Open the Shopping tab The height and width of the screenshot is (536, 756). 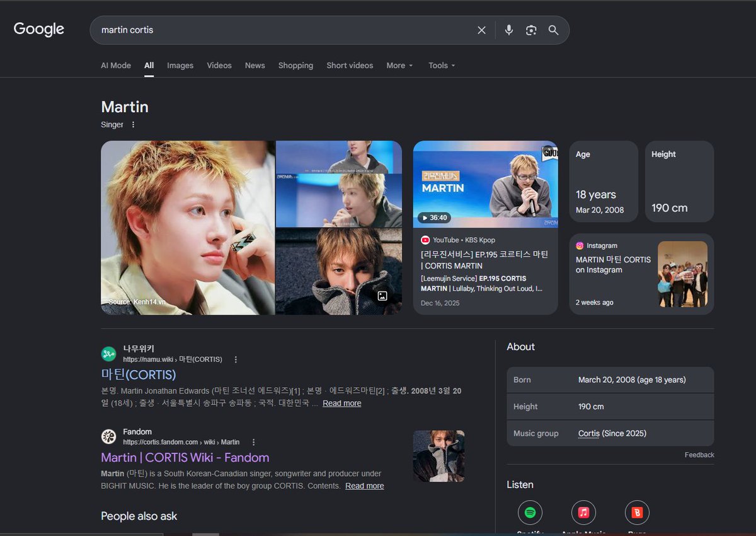click(x=295, y=66)
